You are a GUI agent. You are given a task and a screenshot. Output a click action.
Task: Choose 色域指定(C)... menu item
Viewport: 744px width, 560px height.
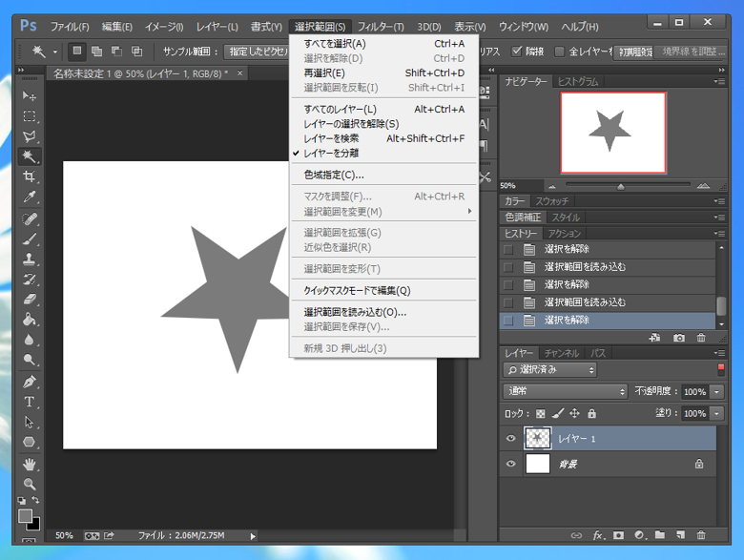pyautogui.click(x=384, y=176)
